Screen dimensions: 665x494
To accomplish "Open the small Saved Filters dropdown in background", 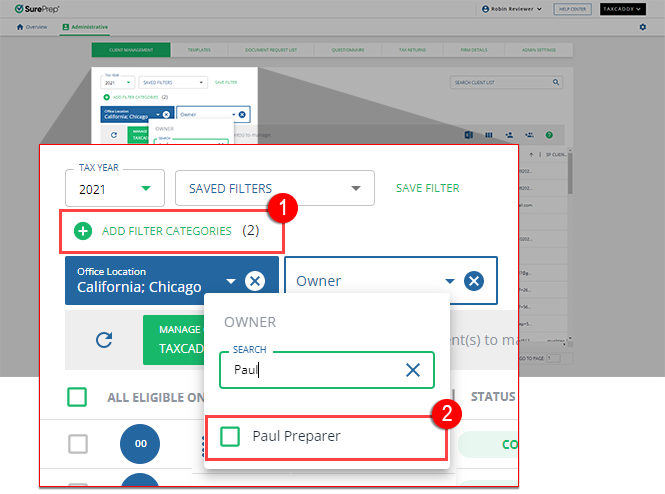I will click(173, 82).
